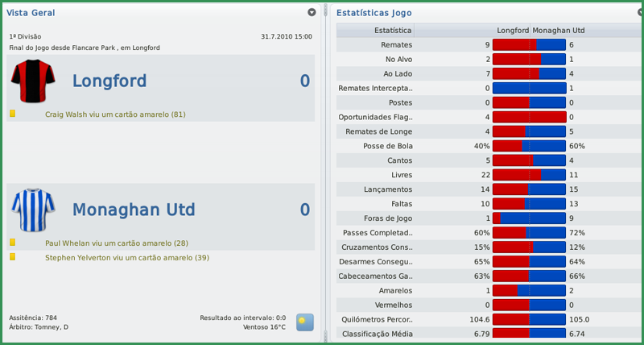The height and width of the screenshot is (345, 644).
Task: Click the Posse de Bola possession bar
Action: (529, 146)
